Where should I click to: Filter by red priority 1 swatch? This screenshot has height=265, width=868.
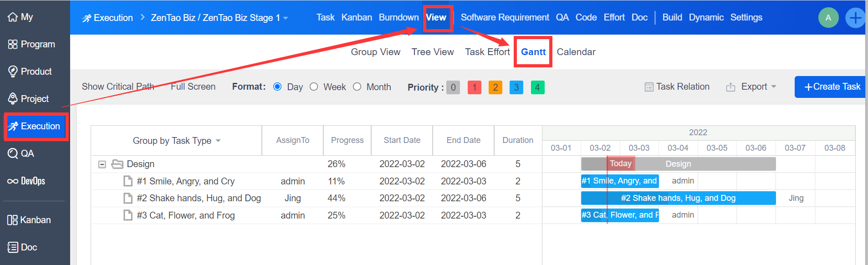coord(474,87)
